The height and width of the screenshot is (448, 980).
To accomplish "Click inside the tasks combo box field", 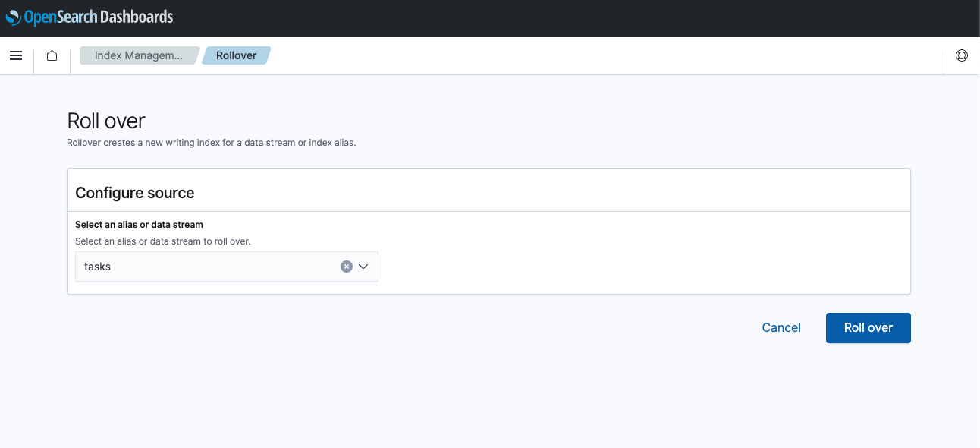I will point(190,266).
